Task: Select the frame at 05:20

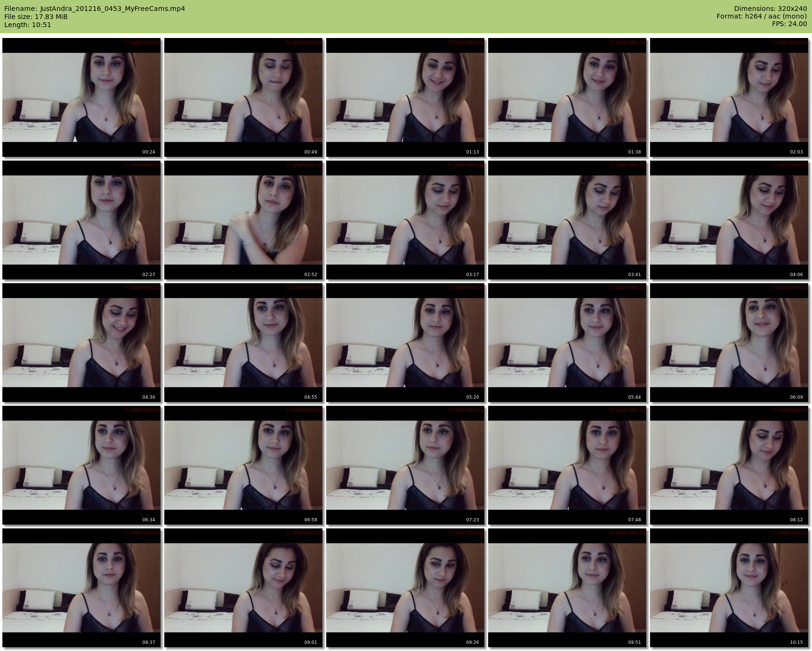Action: [x=405, y=343]
